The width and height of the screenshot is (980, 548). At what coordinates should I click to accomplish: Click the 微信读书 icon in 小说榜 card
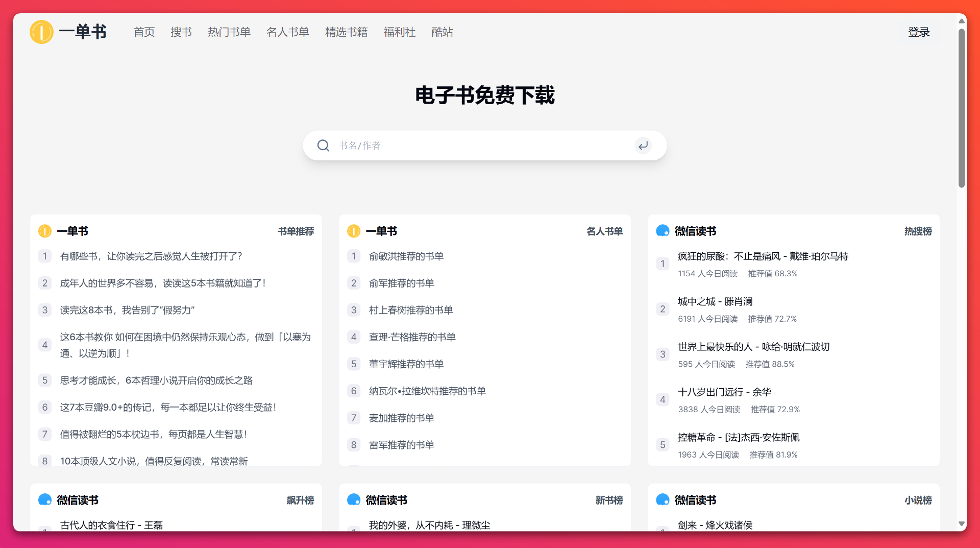[x=663, y=500]
